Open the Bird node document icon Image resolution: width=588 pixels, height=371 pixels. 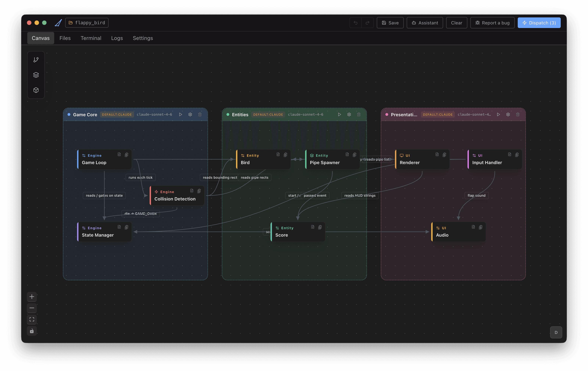point(278,154)
